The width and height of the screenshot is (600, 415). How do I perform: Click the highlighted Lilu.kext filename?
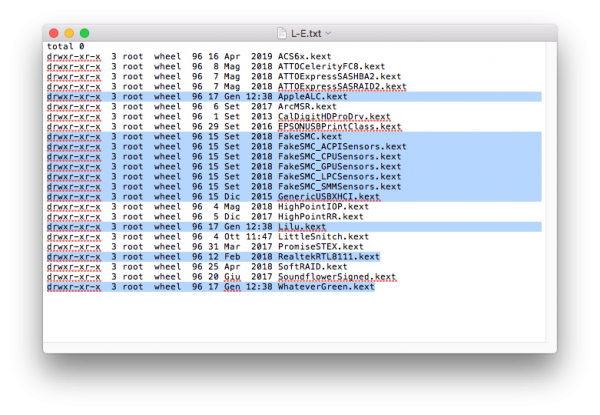[x=302, y=227]
